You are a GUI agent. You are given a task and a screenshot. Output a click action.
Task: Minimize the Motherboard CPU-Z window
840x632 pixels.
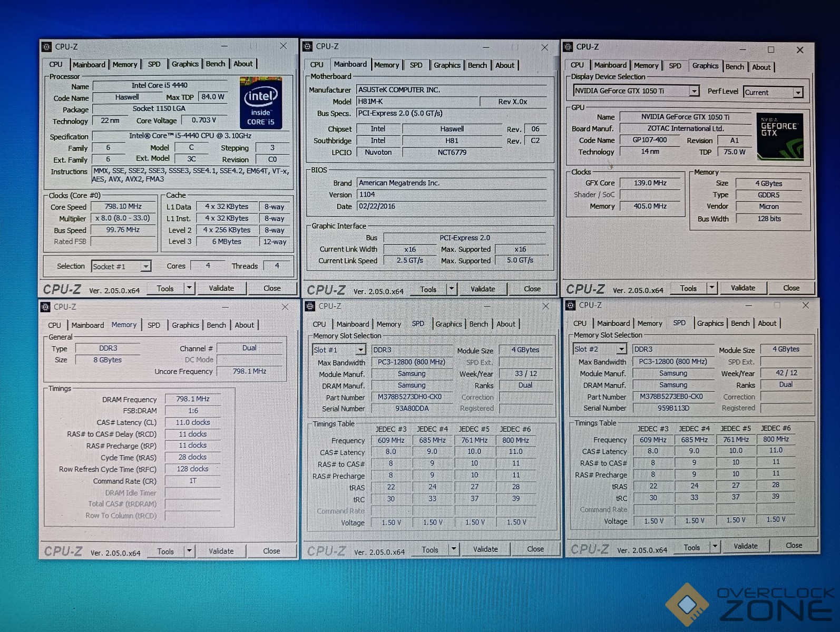486,47
